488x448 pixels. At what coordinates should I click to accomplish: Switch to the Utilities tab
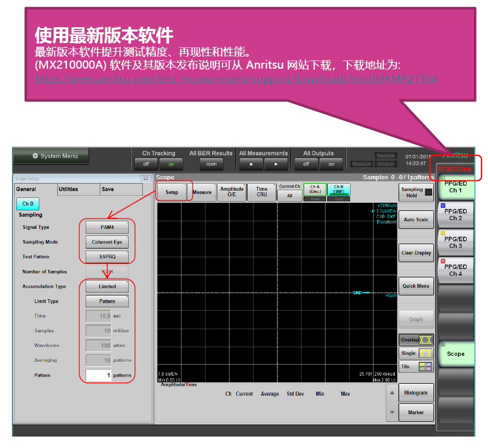click(69, 189)
